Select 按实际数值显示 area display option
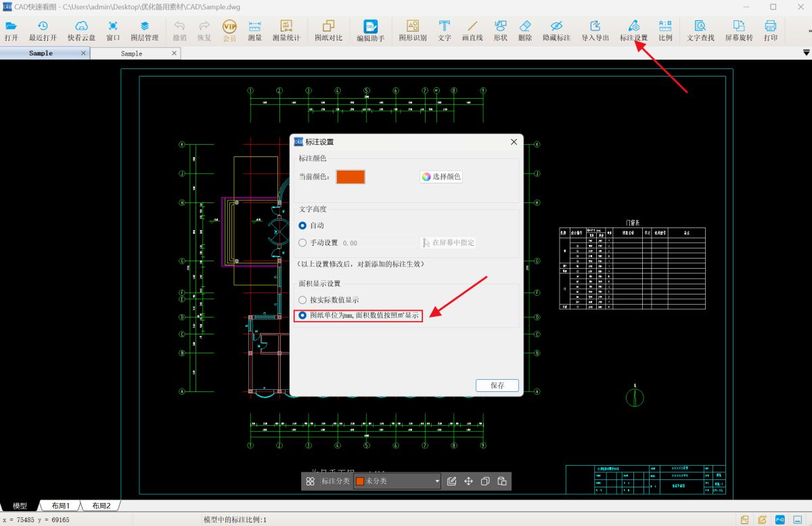Viewport: 812px width, 526px height. tap(329, 300)
